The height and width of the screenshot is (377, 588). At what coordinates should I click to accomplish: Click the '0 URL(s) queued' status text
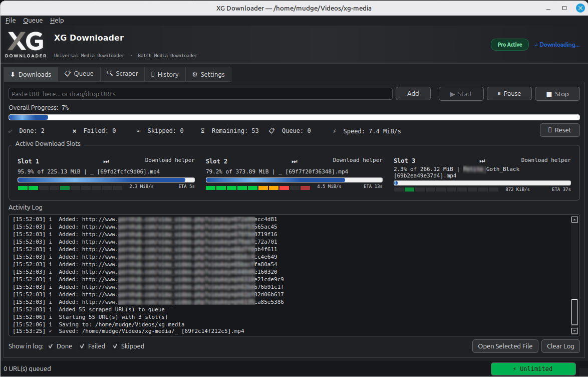pyautogui.click(x=27, y=369)
